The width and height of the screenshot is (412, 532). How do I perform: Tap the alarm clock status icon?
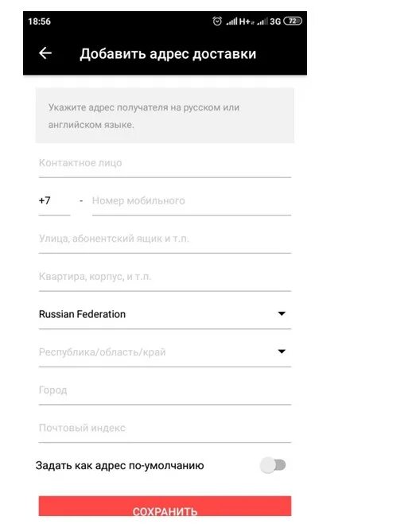[217, 21]
